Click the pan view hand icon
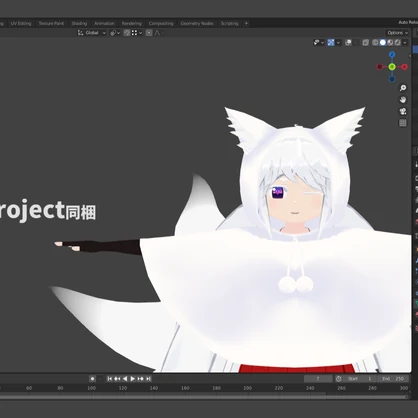Viewport: 418px width, 418px height. [403, 100]
